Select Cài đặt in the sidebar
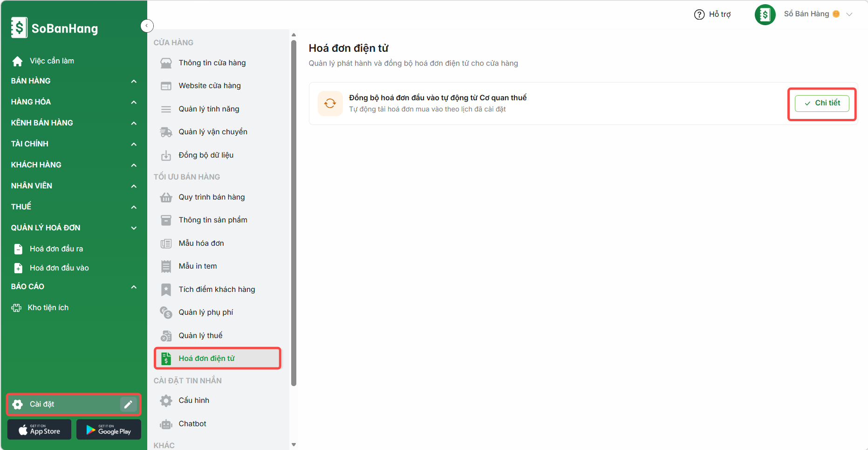Screen dimensions: 868x450 (x=74, y=404)
